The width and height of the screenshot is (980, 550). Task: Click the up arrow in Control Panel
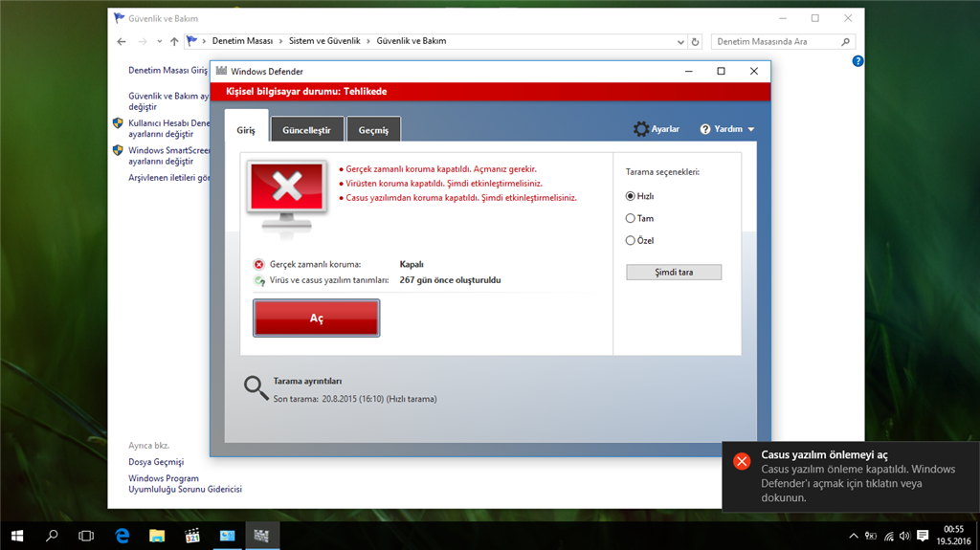174,41
